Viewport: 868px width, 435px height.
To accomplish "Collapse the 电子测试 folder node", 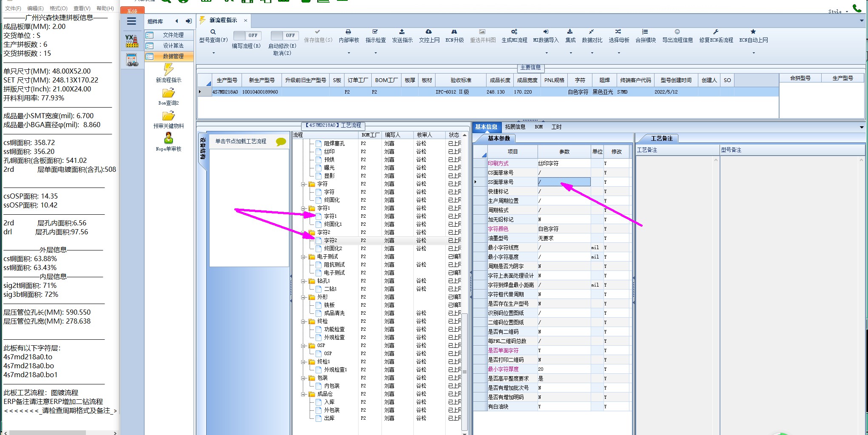I will pyautogui.click(x=304, y=257).
